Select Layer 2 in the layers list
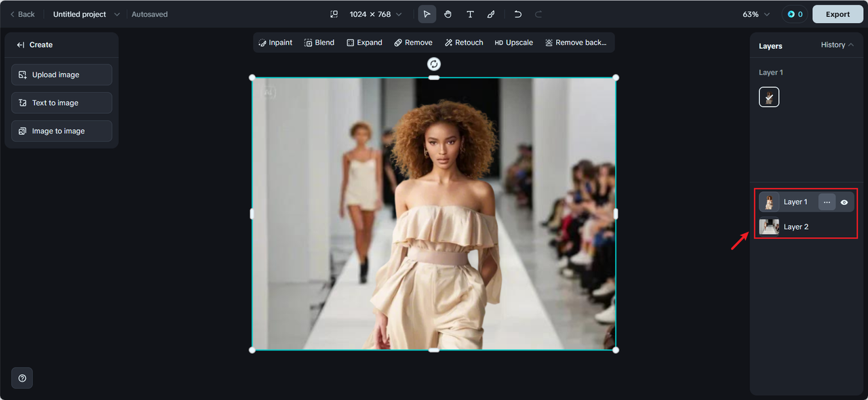The width and height of the screenshot is (868, 400). tap(806, 226)
